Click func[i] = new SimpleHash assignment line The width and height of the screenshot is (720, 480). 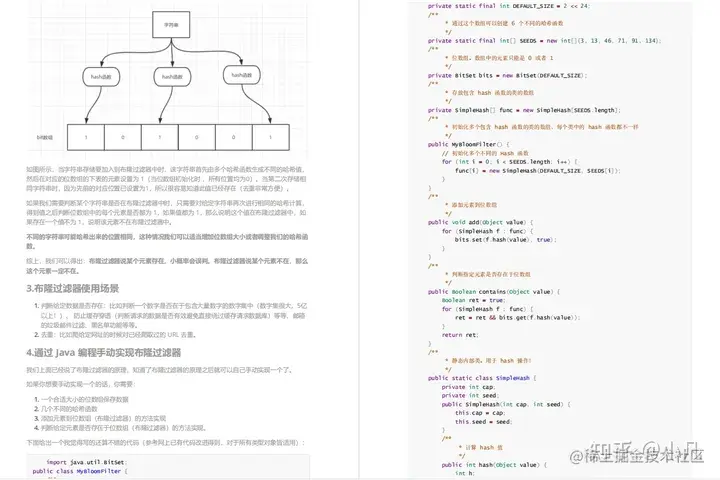(538, 171)
